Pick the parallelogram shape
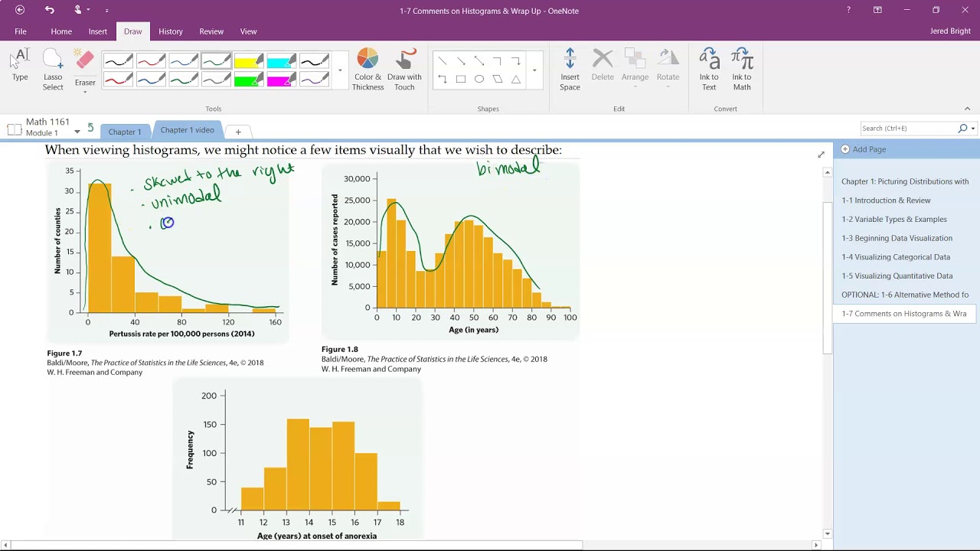This screenshot has height=551, width=980. pos(497,79)
